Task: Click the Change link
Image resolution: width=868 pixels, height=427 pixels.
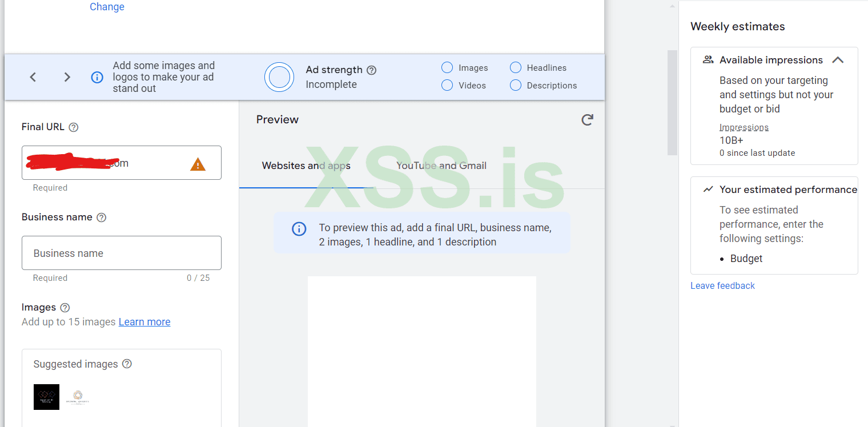Action: tap(107, 7)
